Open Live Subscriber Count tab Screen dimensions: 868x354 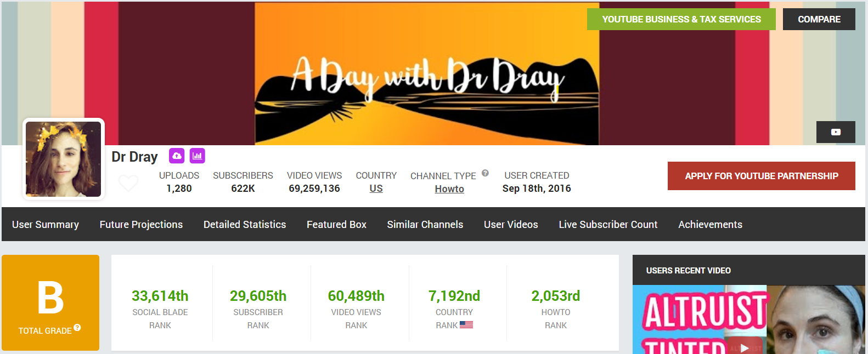(x=608, y=225)
